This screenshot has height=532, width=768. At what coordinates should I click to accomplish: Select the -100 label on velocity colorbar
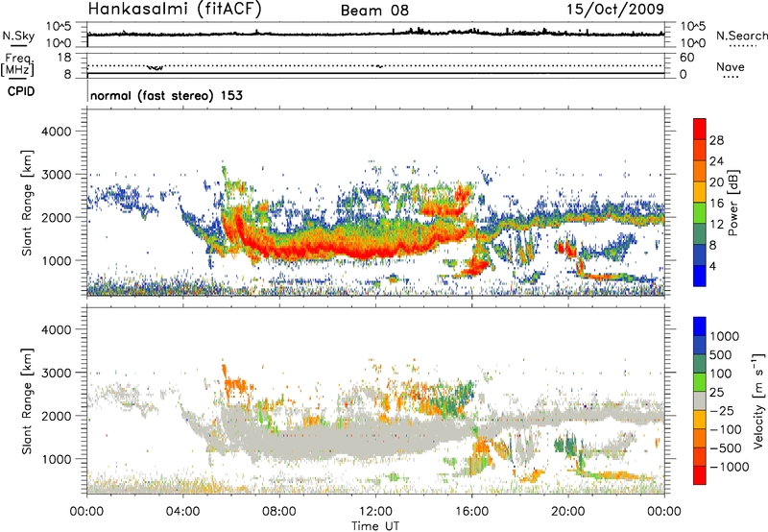tap(725, 429)
